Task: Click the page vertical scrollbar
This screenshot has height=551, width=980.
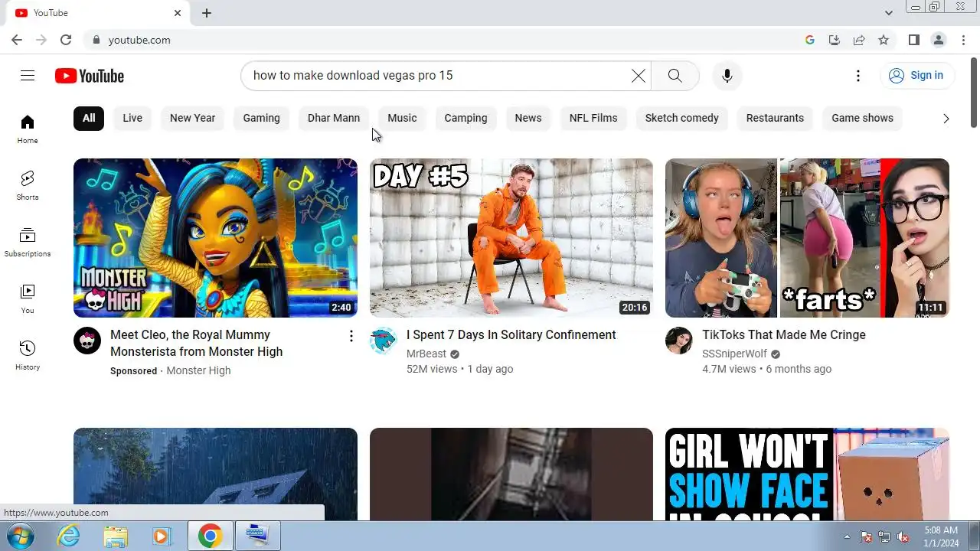Action: click(x=974, y=92)
